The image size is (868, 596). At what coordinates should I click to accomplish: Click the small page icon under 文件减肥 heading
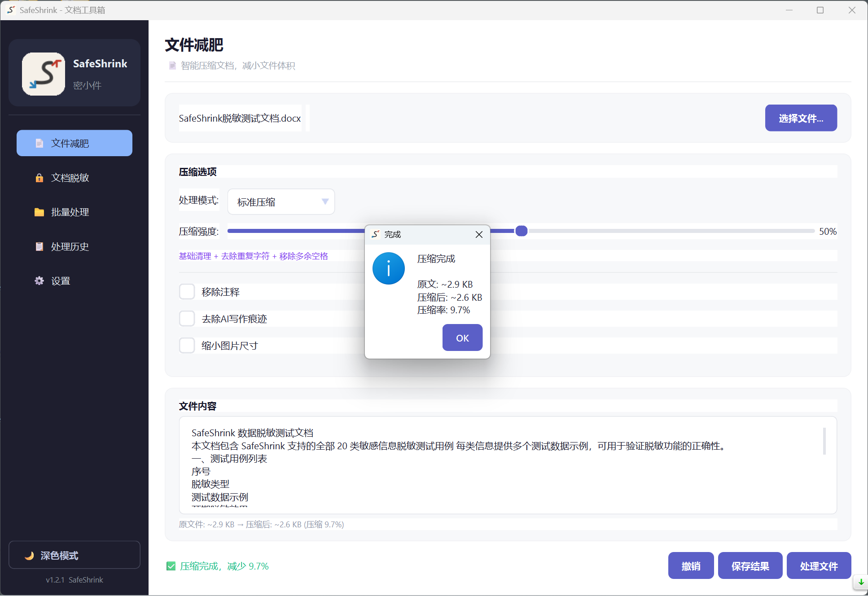(172, 66)
